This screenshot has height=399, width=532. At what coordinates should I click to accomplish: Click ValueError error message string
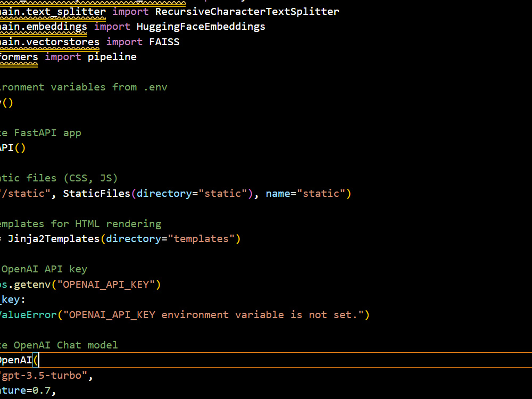click(x=213, y=315)
